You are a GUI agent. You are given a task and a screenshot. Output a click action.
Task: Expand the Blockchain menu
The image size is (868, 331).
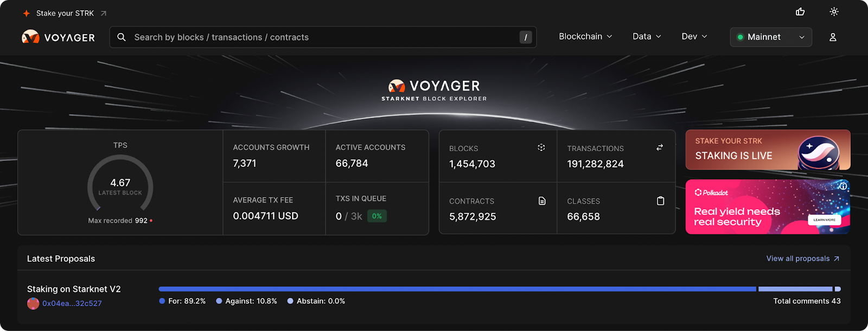[x=585, y=36]
